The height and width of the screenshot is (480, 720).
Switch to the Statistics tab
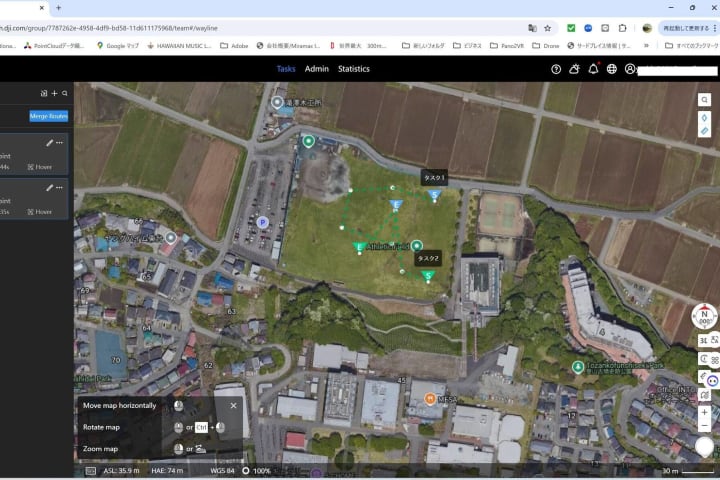coord(353,69)
